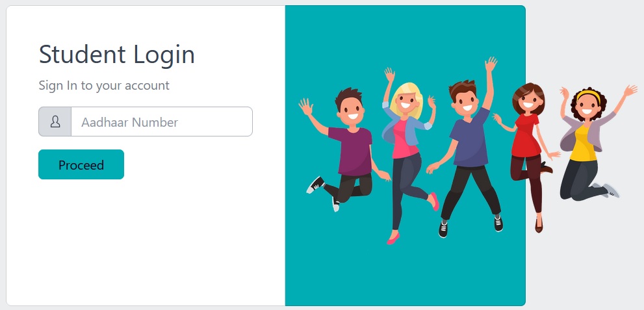Click the user icon beside Aadhaar field
The height and width of the screenshot is (310, 644).
point(55,122)
